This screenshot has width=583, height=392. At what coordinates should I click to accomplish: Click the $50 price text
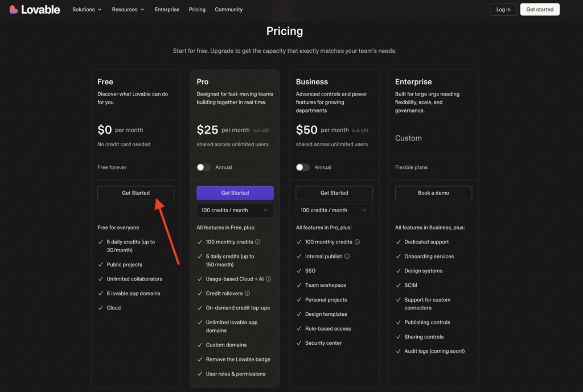coord(307,130)
